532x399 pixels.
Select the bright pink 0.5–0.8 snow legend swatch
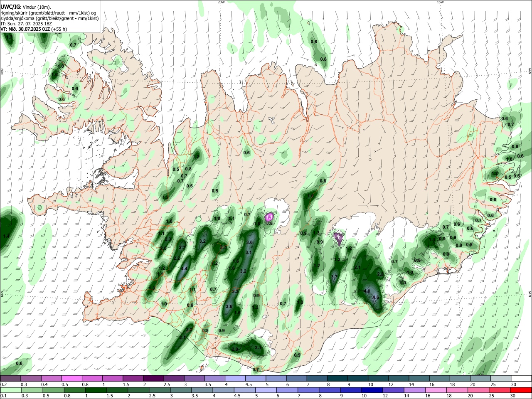71,378
